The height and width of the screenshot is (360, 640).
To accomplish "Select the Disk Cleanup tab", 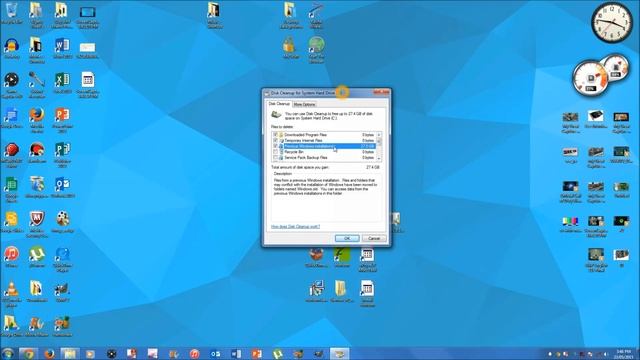I will pos(280,104).
